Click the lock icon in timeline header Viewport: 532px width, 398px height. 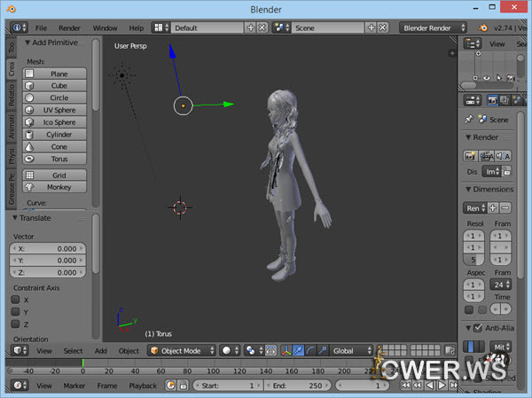coord(183,386)
